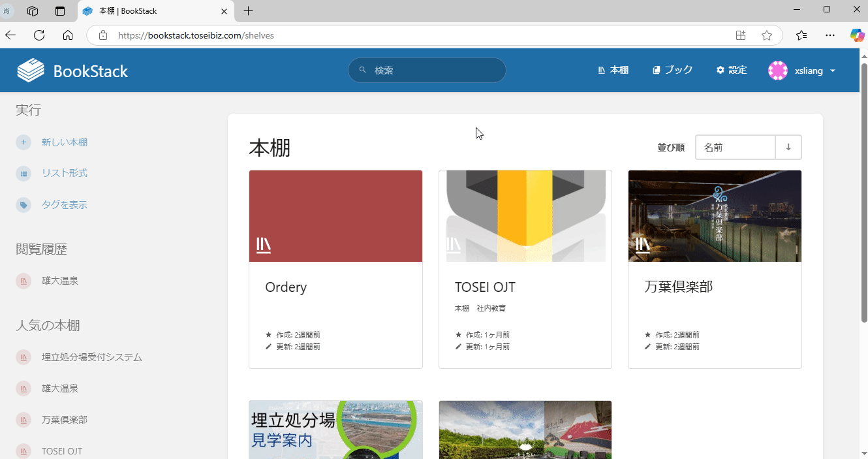The image size is (868, 459).
Task: Open browser settings and more menu
Action: pyautogui.click(x=830, y=35)
